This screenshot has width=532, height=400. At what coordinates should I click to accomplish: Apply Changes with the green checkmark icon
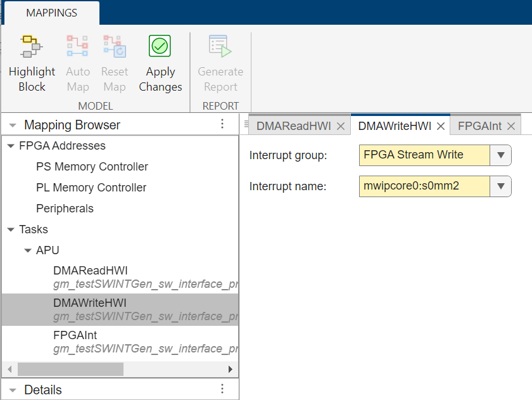pyautogui.click(x=160, y=48)
